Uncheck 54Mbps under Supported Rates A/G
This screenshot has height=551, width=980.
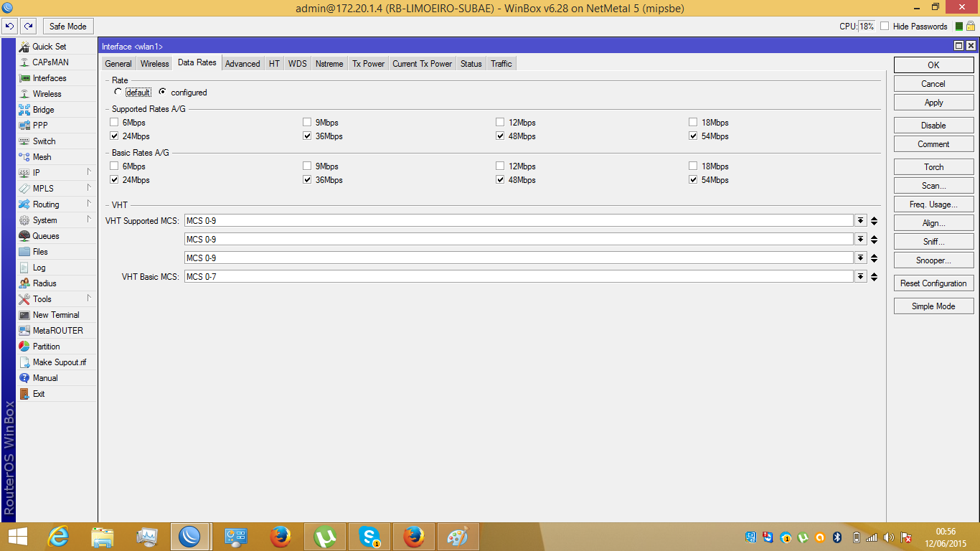coord(693,136)
